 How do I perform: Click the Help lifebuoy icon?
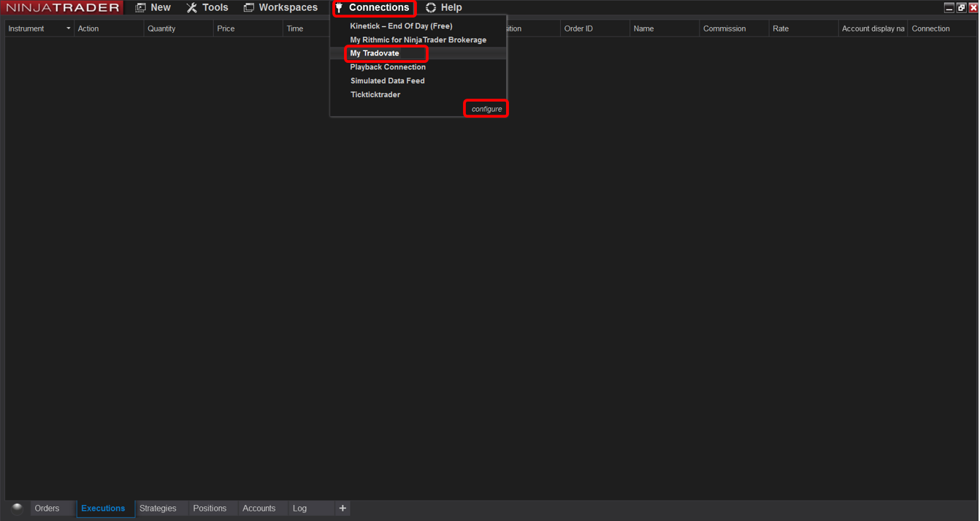tap(431, 7)
